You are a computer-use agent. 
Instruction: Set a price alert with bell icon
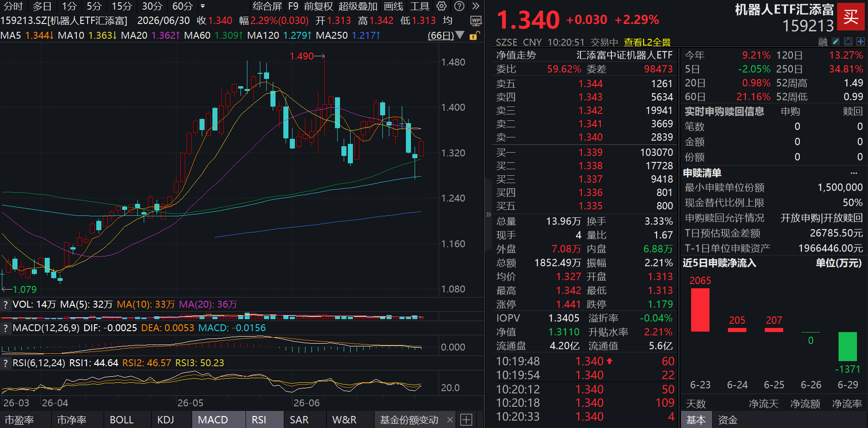pos(848,42)
